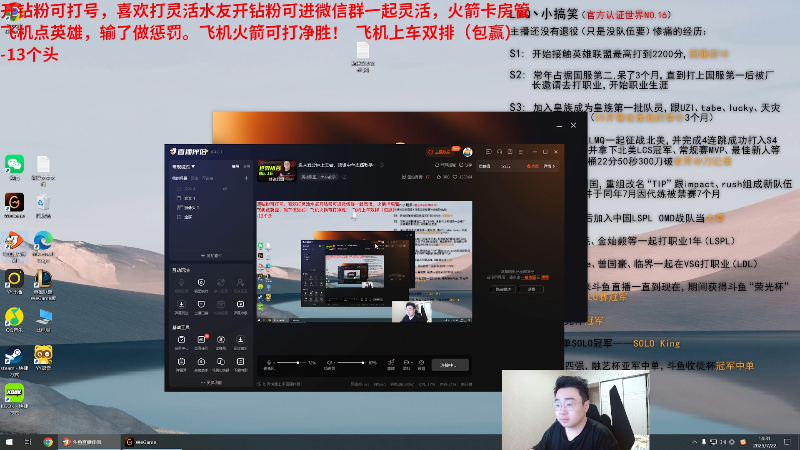Show hidden system tray icons chevron

click(694, 442)
